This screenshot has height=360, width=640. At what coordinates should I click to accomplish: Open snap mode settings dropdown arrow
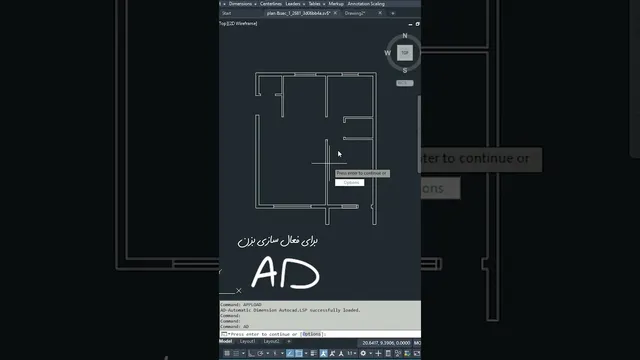pos(243,353)
